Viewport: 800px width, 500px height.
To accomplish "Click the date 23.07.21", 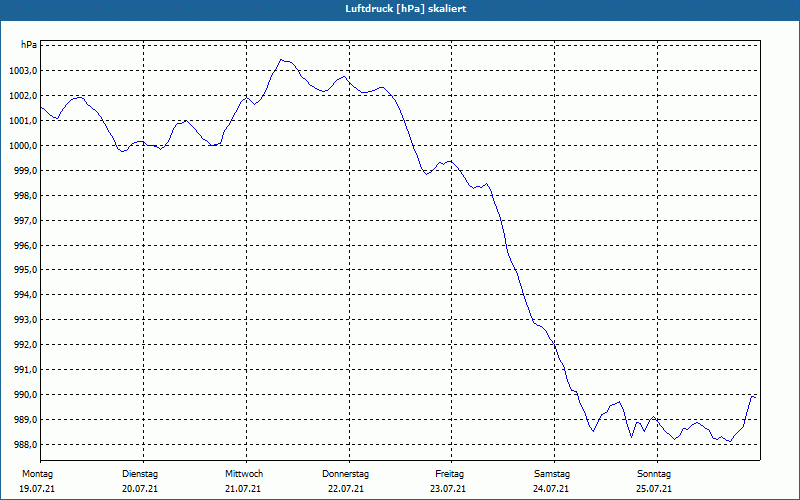I will click(x=447, y=489).
